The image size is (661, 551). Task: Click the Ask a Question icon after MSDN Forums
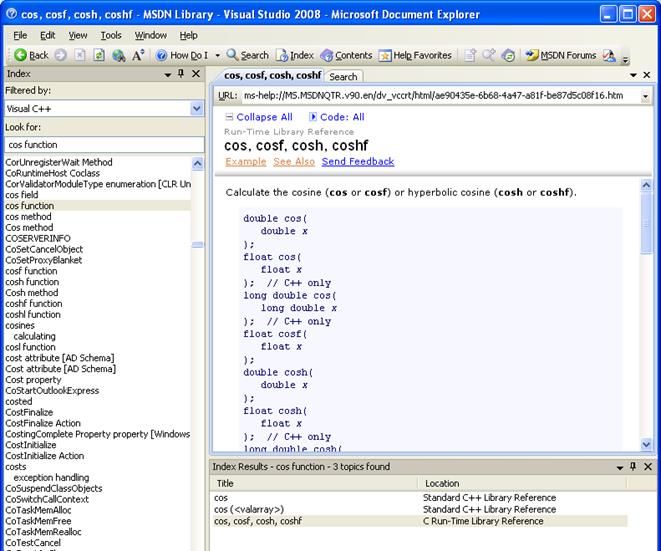(609, 55)
